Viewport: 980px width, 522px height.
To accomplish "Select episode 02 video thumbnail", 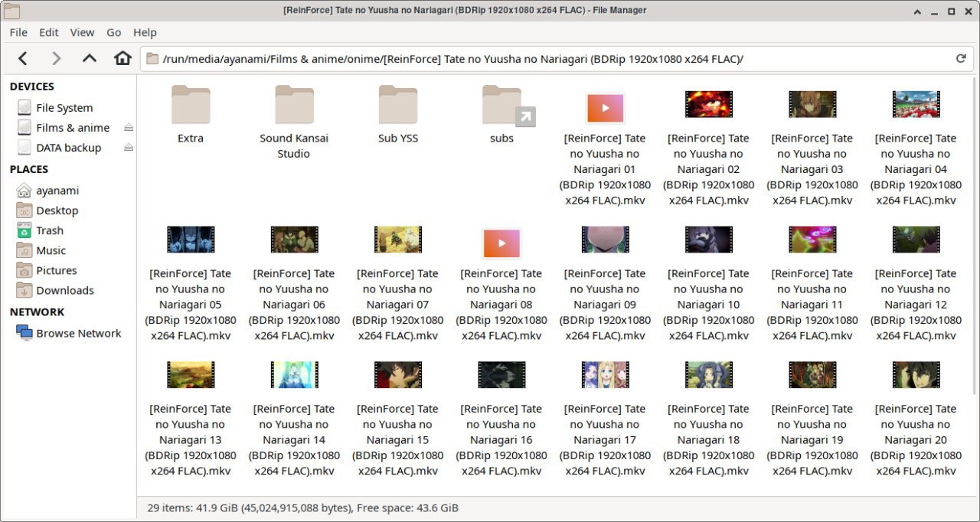I will click(709, 104).
